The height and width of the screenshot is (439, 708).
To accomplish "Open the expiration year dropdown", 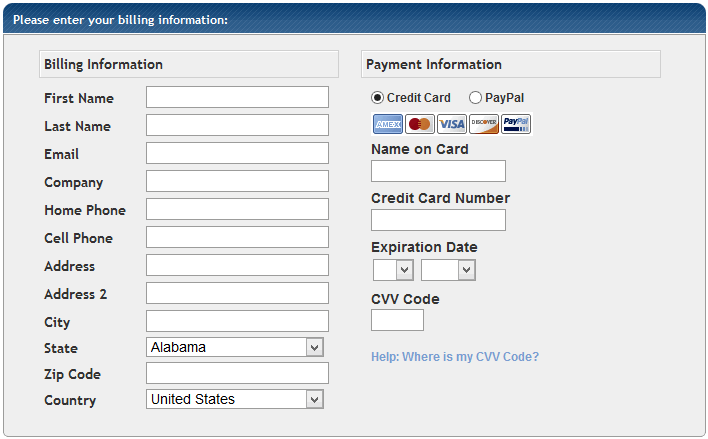I will tap(448, 270).
